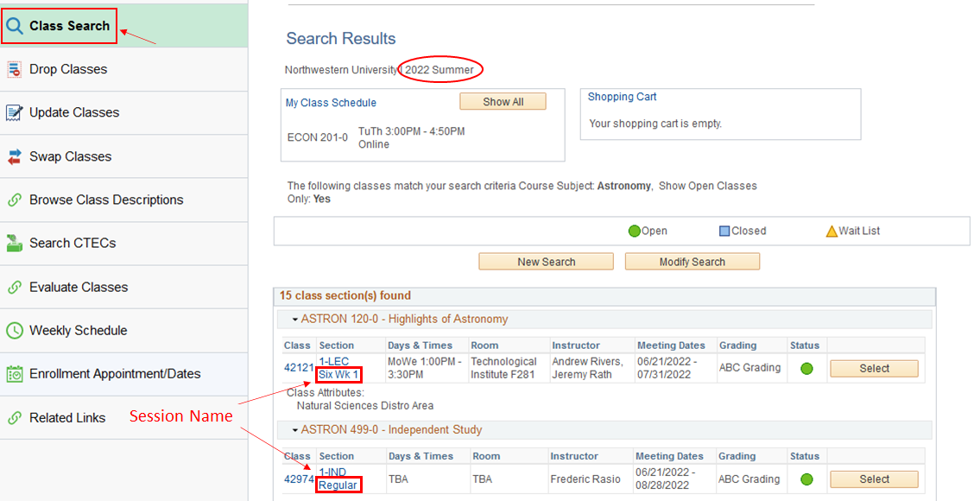The image size is (980, 501).
Task: Click the Evaluate Classes link icon
Action: pyautogui.click(x=14, y=287)
